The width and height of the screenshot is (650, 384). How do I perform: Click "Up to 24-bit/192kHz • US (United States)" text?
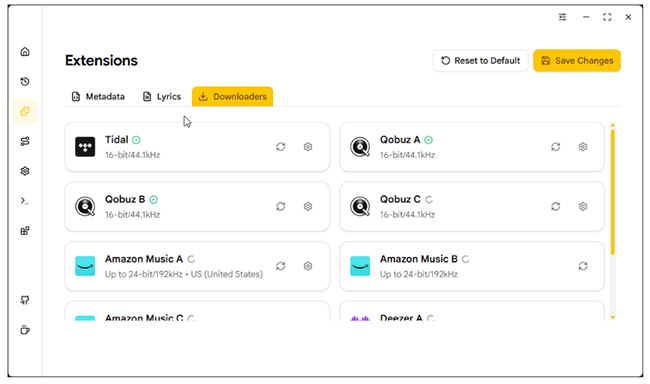click(x=184, y=274)
